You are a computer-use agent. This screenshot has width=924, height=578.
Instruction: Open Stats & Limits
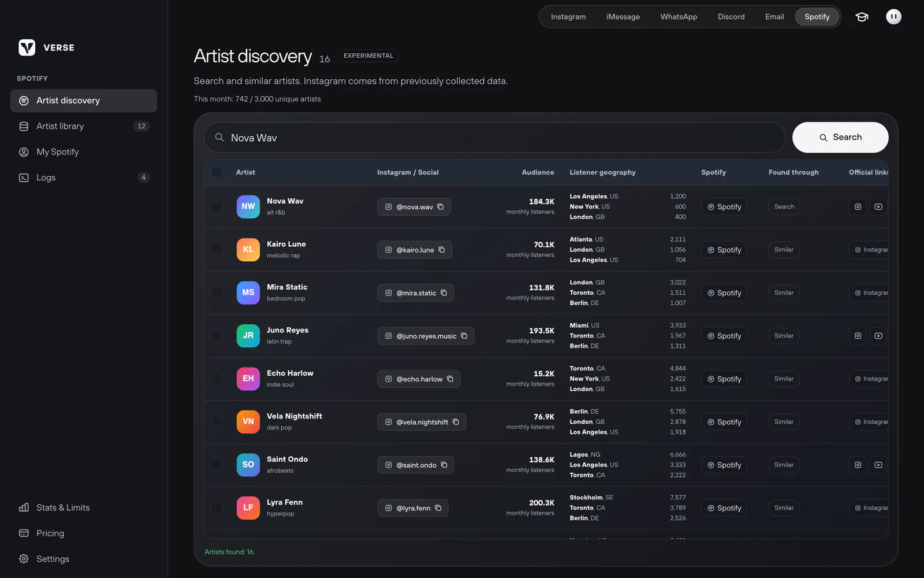tap(84, 507)
